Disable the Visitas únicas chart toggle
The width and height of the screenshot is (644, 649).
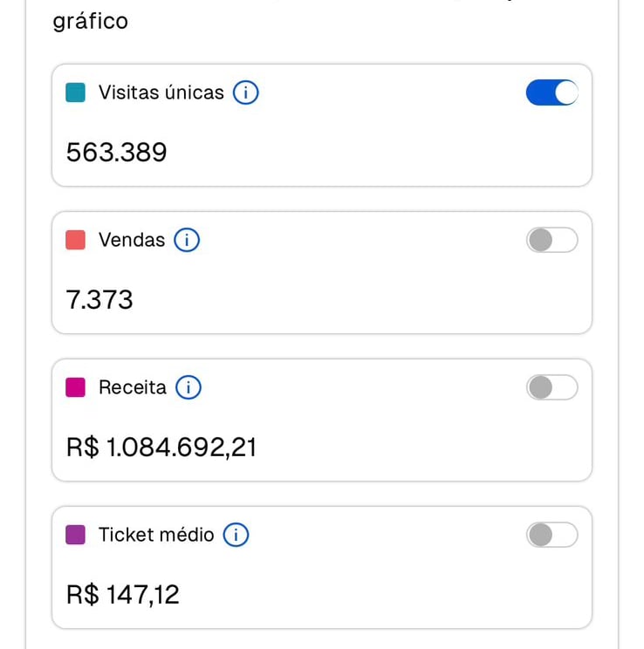coord(552,92)
